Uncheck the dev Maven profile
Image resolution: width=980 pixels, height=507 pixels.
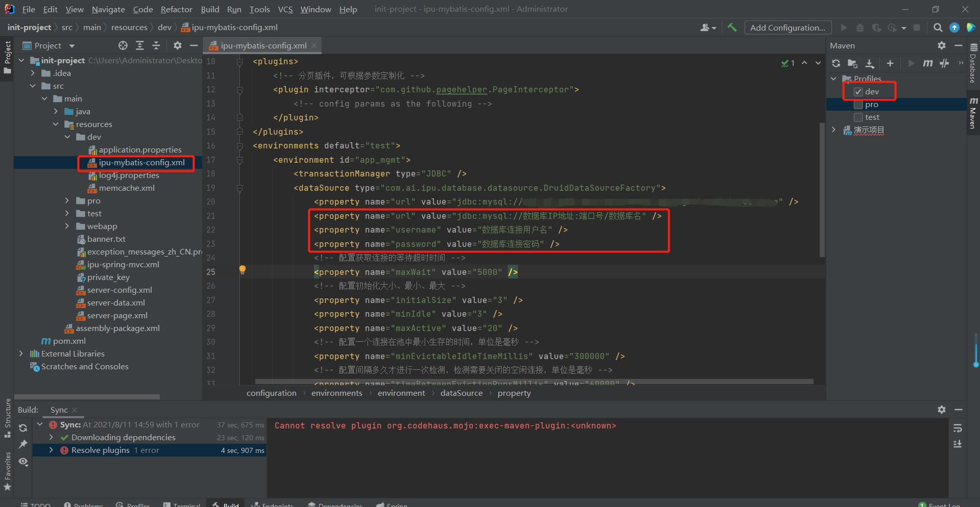pyautogui.click(x=859, y=92)
